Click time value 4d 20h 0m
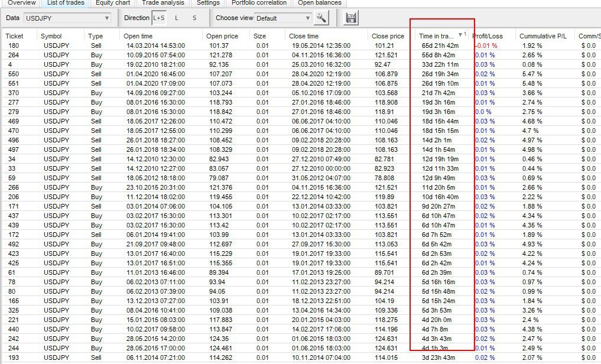The height and width of the screenshot is (364, 601). click(437, 320)
